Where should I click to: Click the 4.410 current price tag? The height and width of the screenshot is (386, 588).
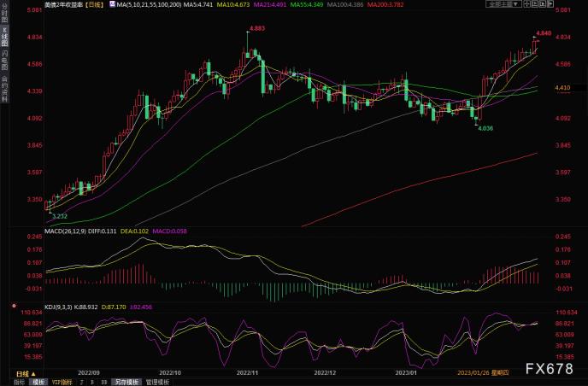[562, 88]
